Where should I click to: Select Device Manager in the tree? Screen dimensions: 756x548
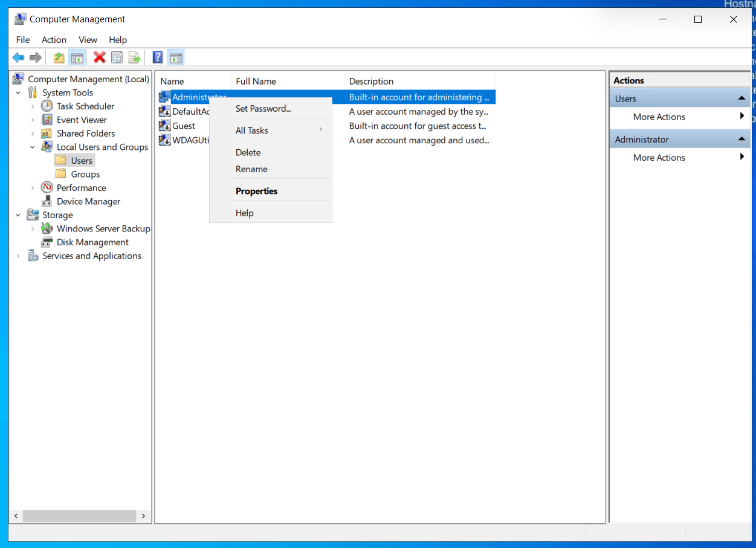(88, 202)
